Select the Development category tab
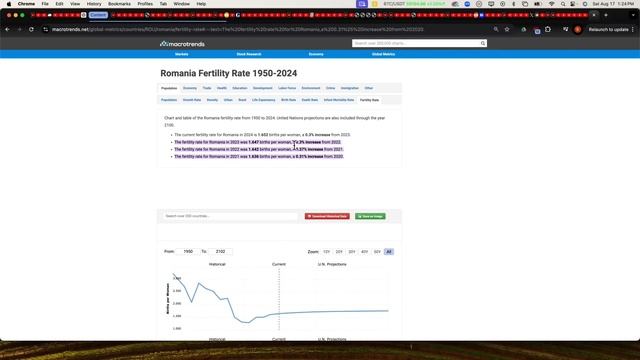 (262, 88)
